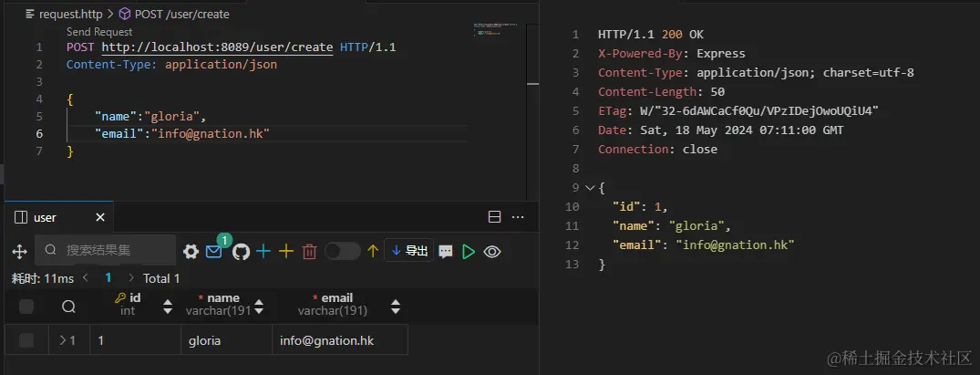Open the chat bubble icon in toolbar
980x375 pixels.
(x=446, y=252)
